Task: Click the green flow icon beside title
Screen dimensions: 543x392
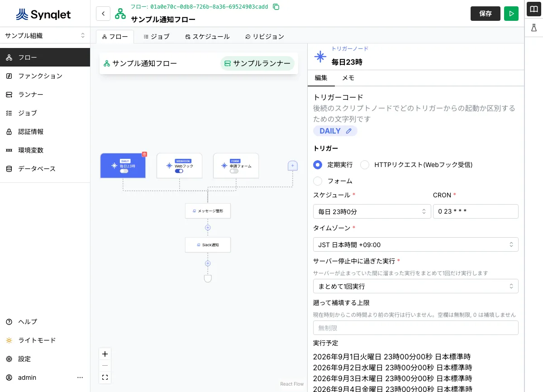Action: pyautogui.click(x=120, y=14)
